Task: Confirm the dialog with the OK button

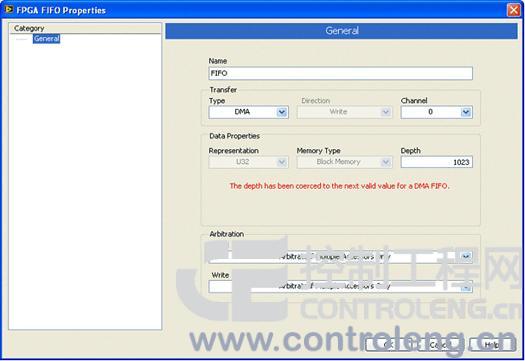Action: (389, 345)
